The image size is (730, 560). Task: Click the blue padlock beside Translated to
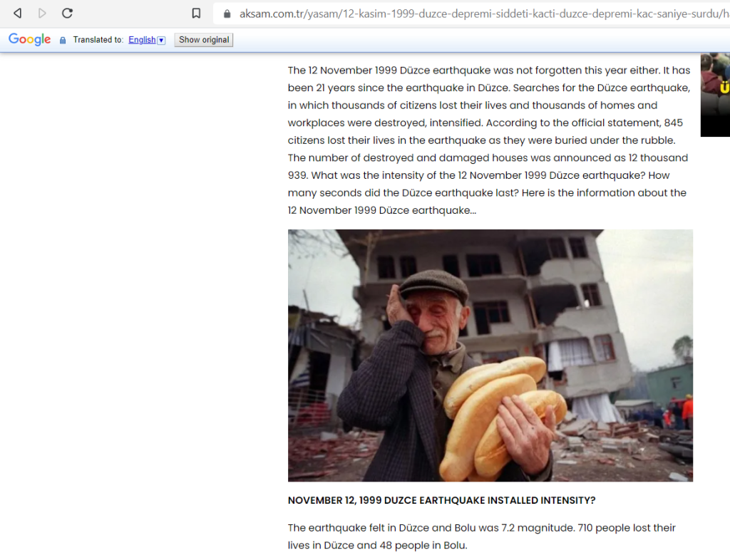(63, 41)
